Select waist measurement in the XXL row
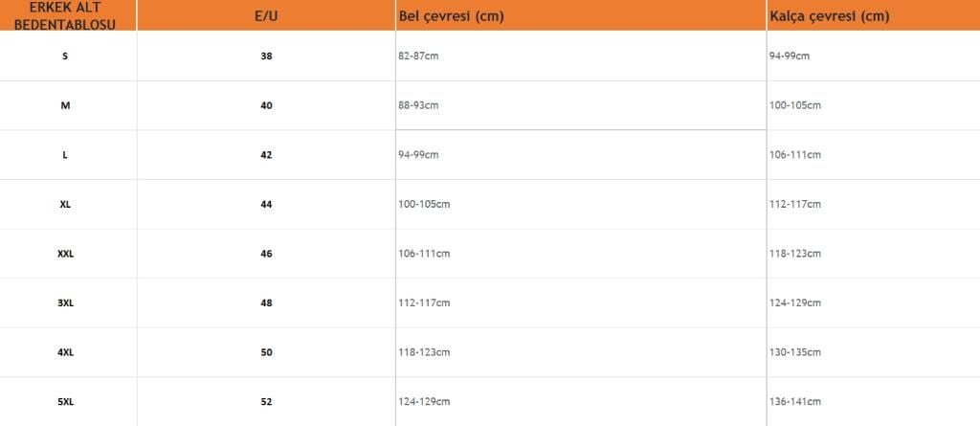This screenshot has height=426, width=980. (424, 254)
